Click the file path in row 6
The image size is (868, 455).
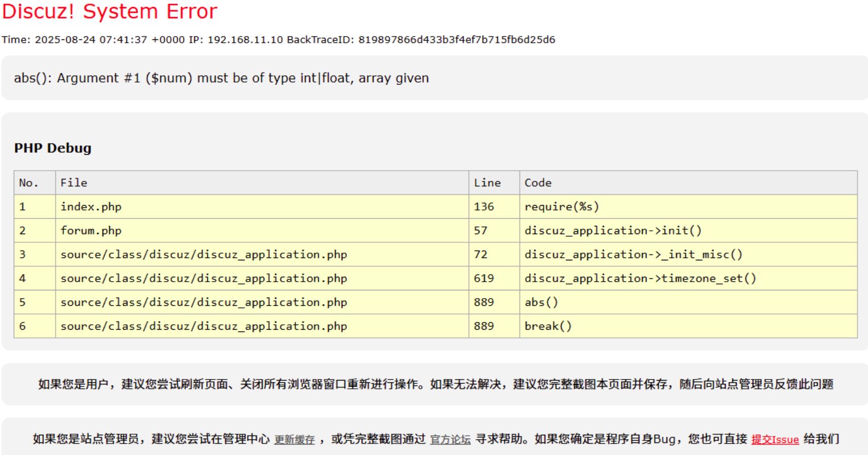click(x=203, y=326)
